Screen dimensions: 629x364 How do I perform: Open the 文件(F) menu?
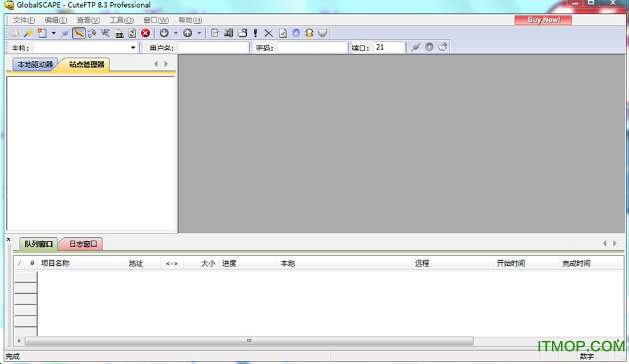24,20
